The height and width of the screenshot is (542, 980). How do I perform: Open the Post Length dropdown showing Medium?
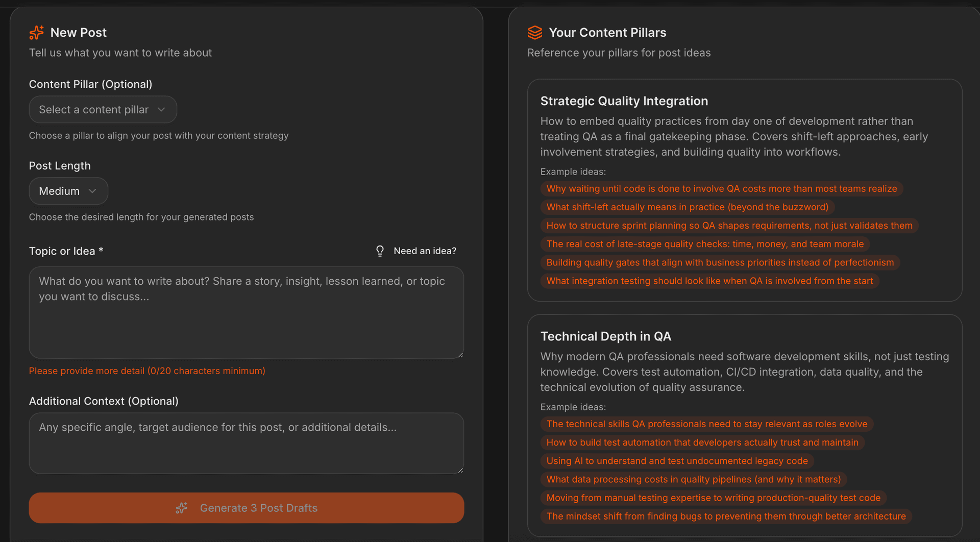coord(68,191)
